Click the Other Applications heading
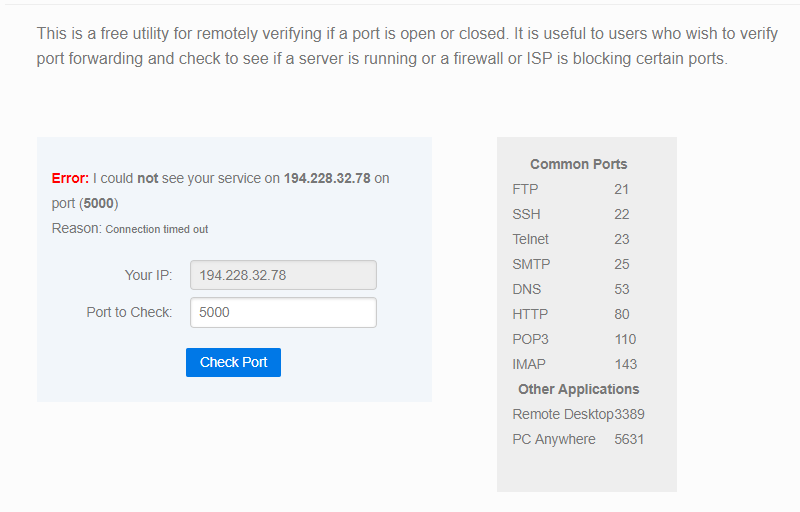 click(578, 389)
